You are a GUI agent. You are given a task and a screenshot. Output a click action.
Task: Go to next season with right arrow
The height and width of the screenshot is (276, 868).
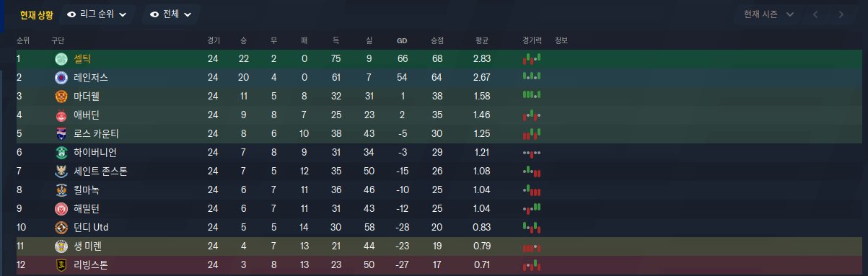tap(841, 14)
